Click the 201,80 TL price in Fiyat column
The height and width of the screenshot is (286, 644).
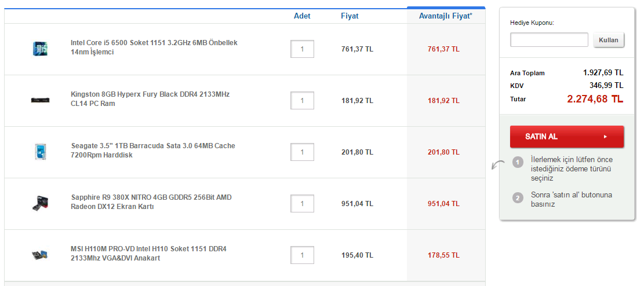click(x=357, y=152)
